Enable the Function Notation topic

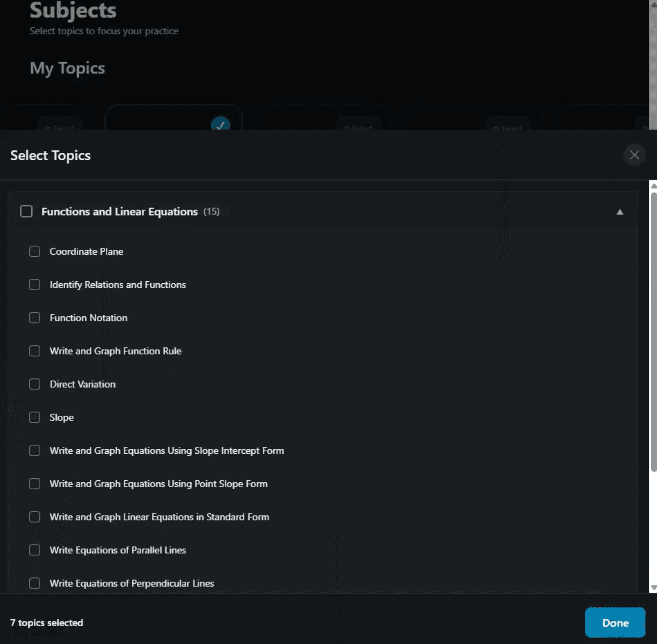[x=35, y=318]
